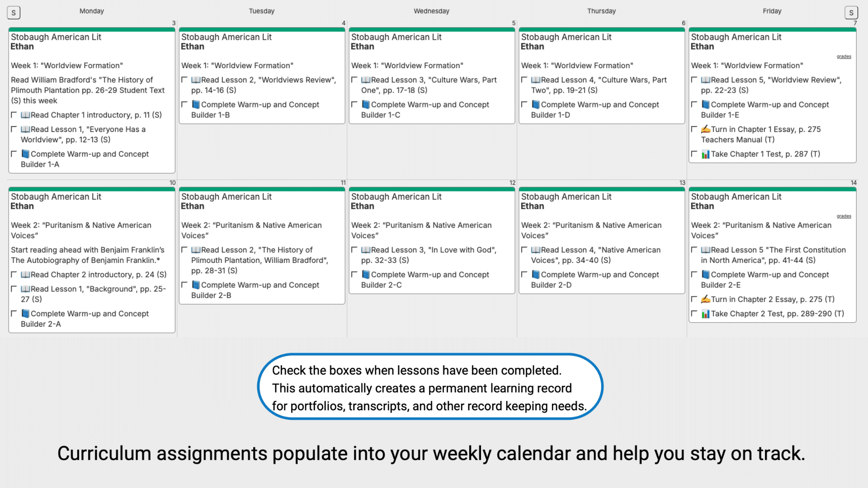Select the Thursday column header
Image resolution: width=868 pixels, height=488 pixels.
[601, 11]
